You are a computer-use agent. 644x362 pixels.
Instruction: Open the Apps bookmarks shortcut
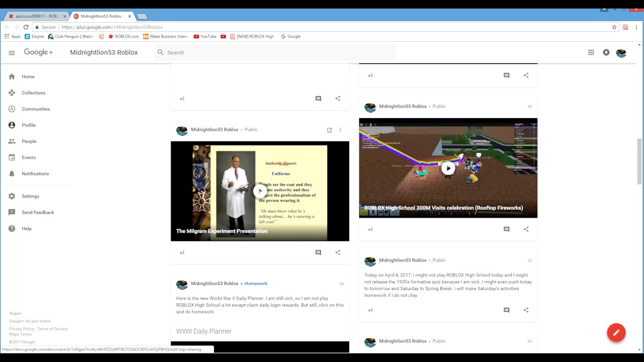(x=13, y=36)
